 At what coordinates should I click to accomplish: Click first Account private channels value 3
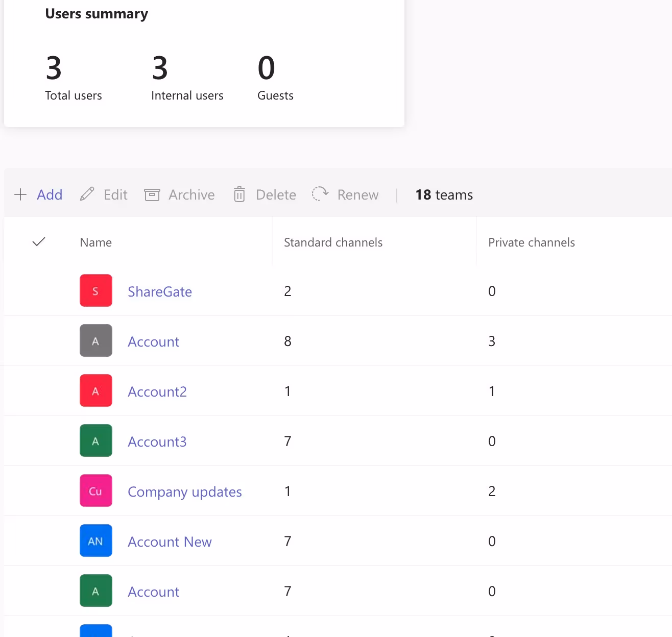[x=492, y=341]
